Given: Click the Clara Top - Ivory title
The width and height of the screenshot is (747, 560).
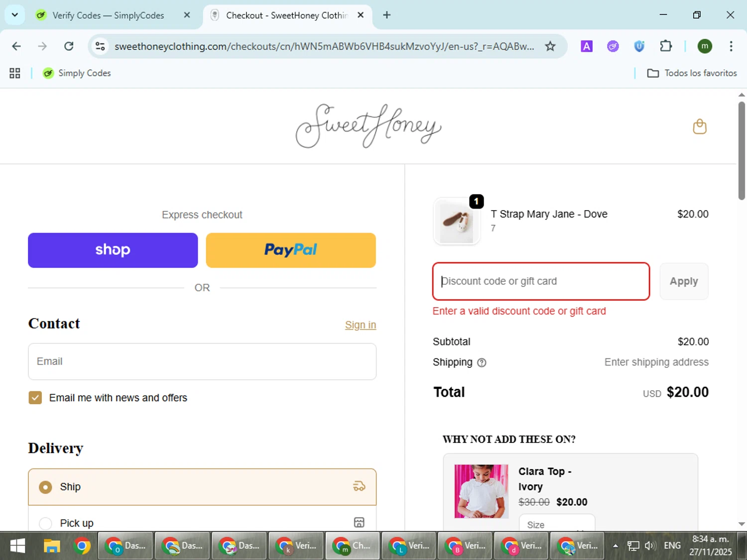Looking at the screenshot, I should [x=545, y=479].
